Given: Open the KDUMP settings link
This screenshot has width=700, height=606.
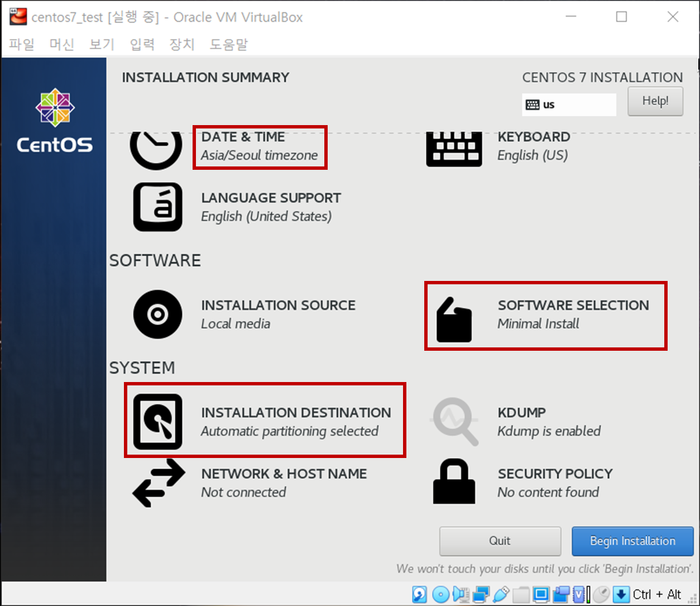Looking at the screenshot, I should pos(522,412).
